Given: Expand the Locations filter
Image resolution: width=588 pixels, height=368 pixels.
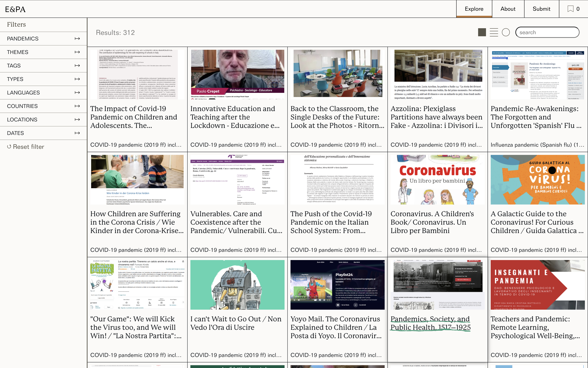Looking at the screenshot, I should click(44, 120).
